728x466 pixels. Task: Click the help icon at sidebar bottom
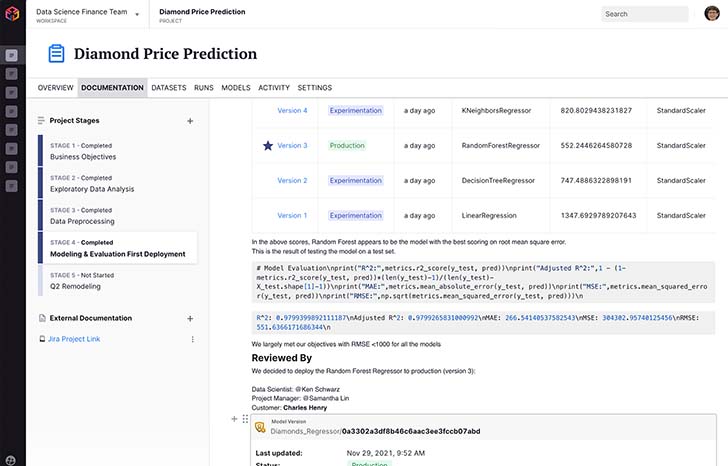tap(10, 460)
